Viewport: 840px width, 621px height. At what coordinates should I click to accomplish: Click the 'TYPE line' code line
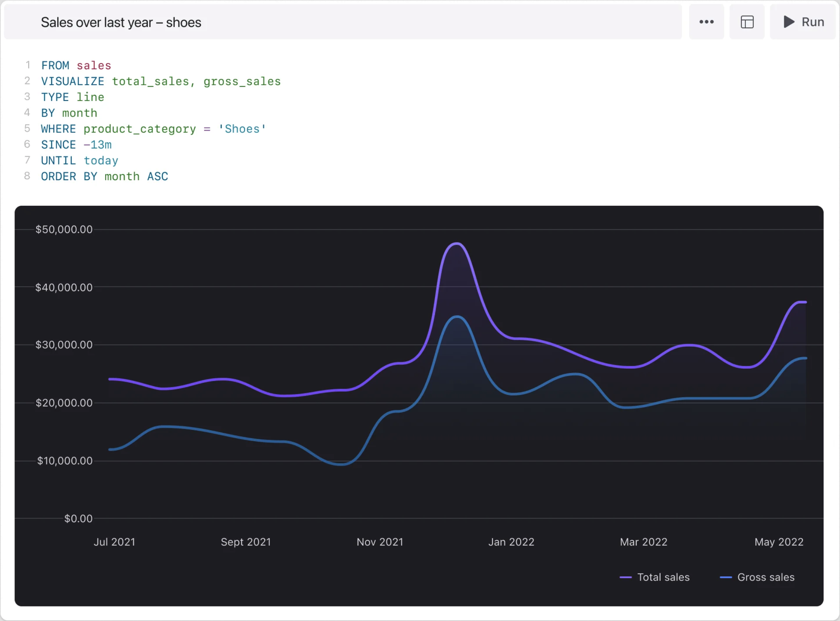click(x=73, y=97)
